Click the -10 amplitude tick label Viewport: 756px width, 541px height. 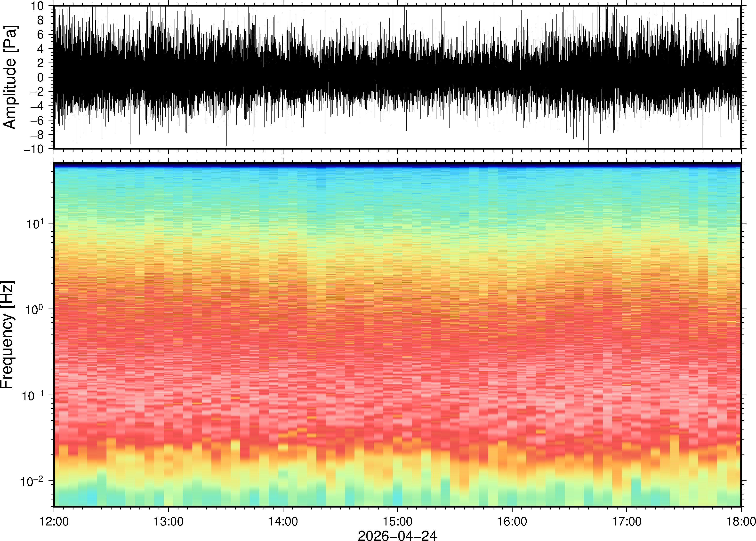pyautogui.click(x=34, y=149)
